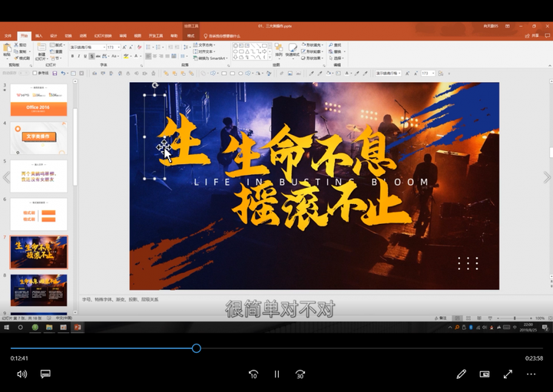The height and width of the screenshot is (392, 553).
Task: Open the font name dropdown in ribbon
Action: click(104, 48)
